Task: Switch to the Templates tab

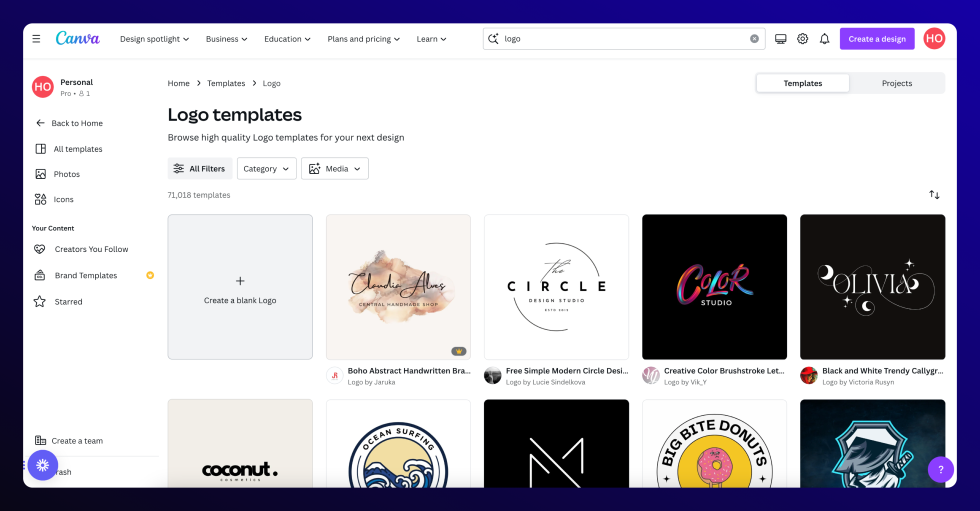Action: click(x=802, y=83)
